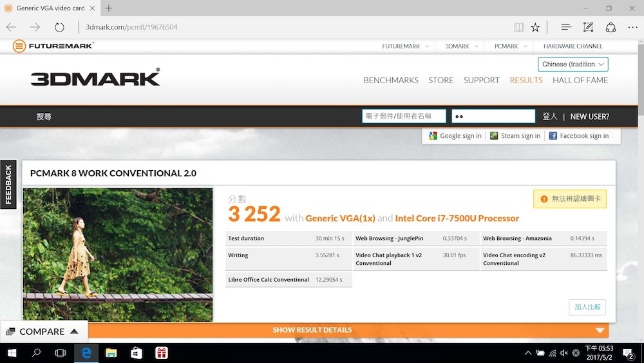
Task: Open HARDWARE CHANNEL link
Action: pyautogui.click(x=573, y=46)
